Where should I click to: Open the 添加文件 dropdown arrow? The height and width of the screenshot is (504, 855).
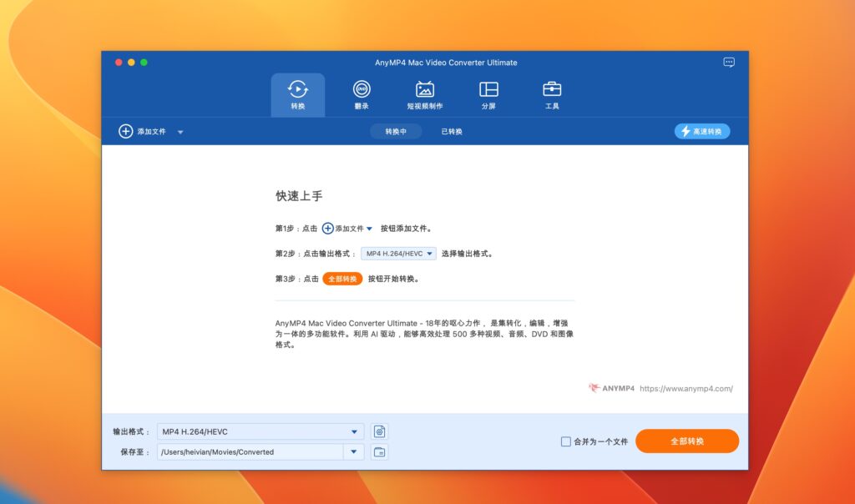pos(180,131)
